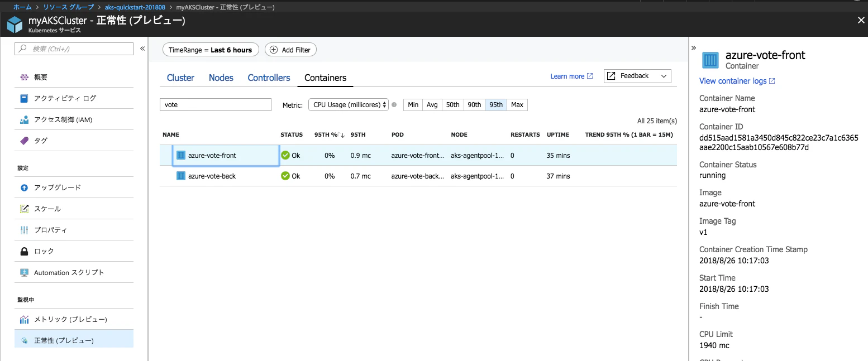Expand the Feedback dropdown
868x361 pixels.
coord(637,76)
